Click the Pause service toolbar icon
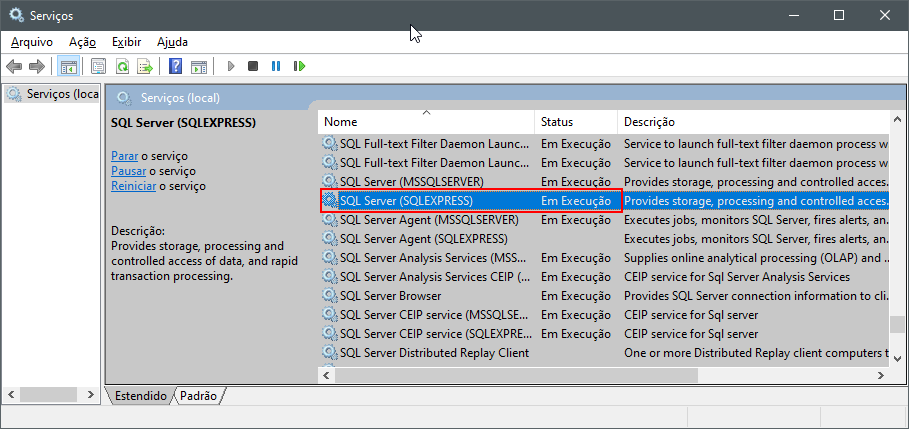909x429 pixels. 276,66
